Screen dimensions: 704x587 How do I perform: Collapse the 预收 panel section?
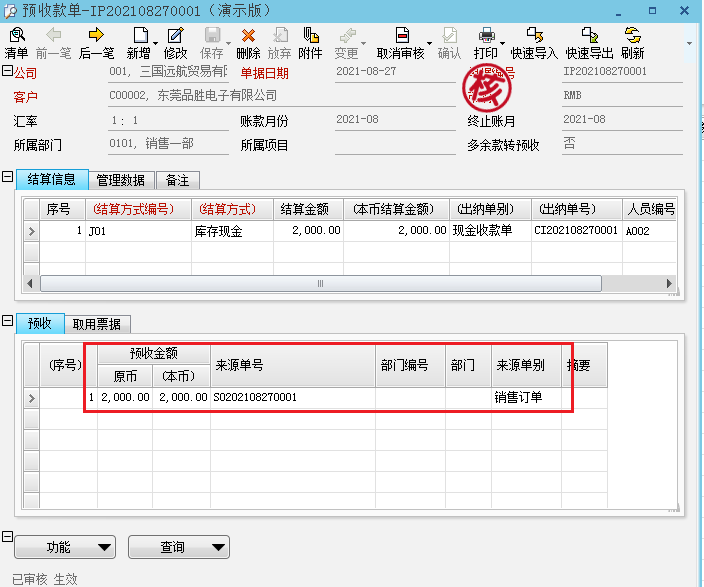[7, 321]
